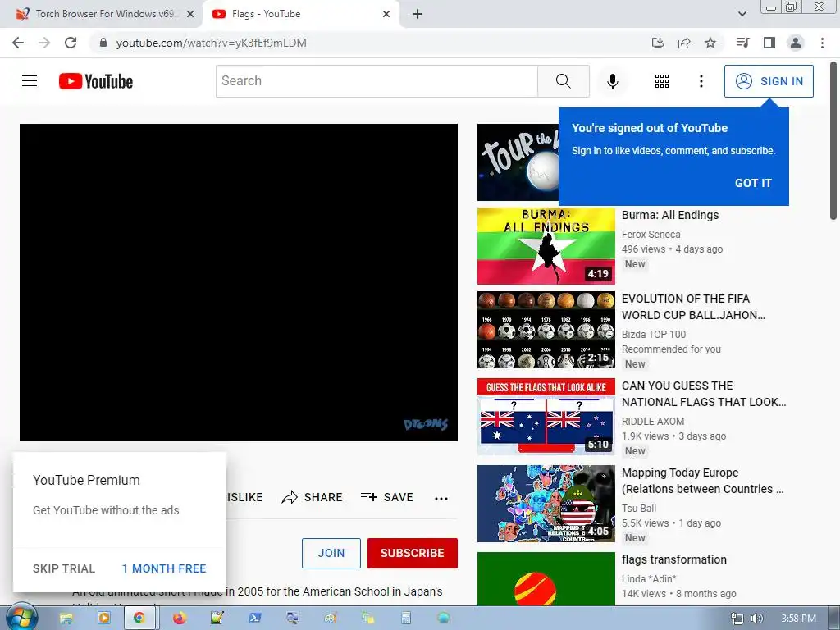
Task: Click the search magnifier button
Action: pos(563,81)
